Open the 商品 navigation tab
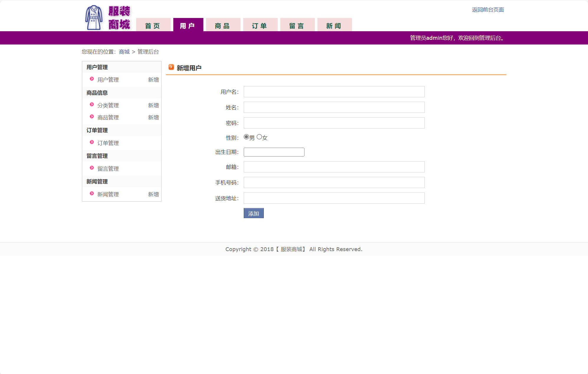 (223, 26)
